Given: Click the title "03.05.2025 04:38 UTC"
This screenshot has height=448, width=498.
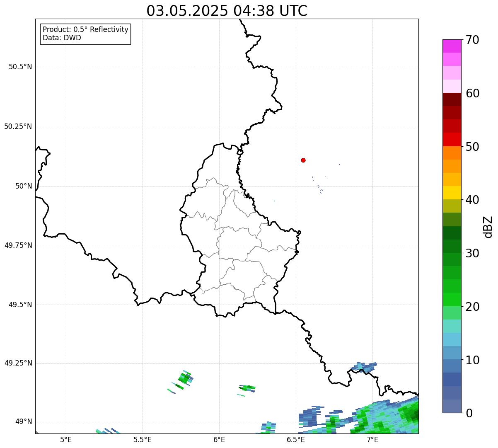Looking at the screenshot, I should 227,11.
